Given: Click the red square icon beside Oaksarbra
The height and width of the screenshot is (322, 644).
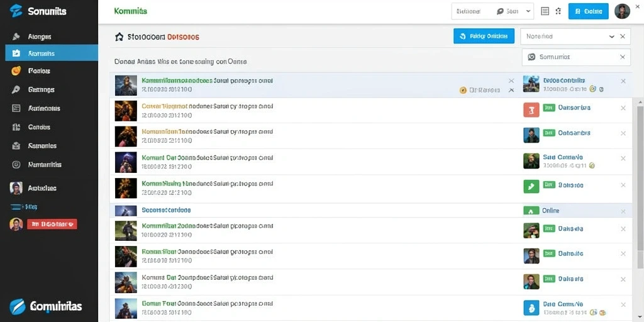Looking at the screenshot, I should (x=531, y=109).
